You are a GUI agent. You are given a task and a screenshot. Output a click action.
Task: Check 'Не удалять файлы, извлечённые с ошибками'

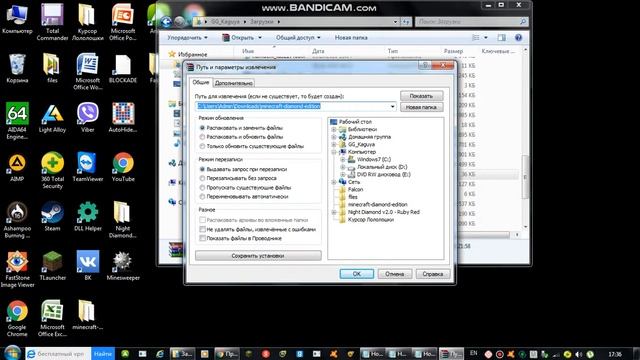click(202, 229)
